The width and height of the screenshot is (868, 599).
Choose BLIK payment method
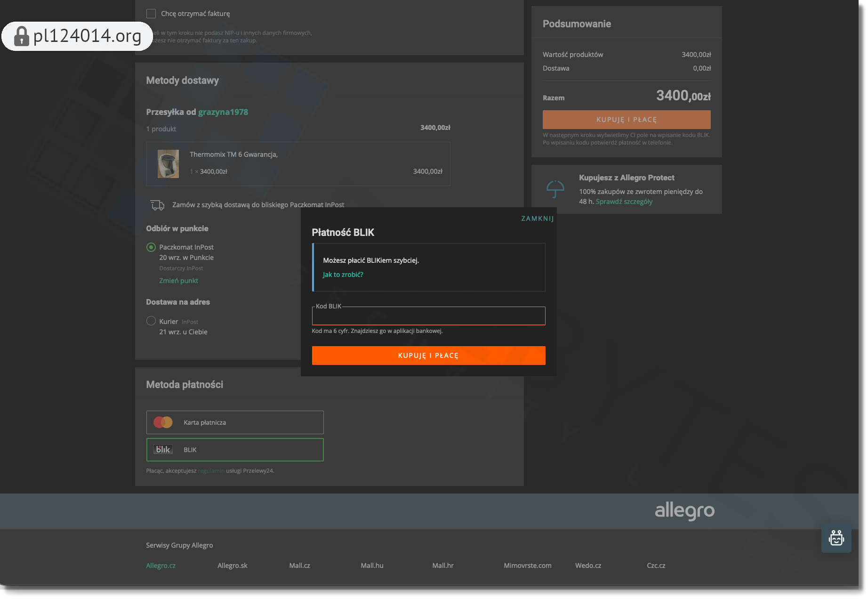coord(235,450)
